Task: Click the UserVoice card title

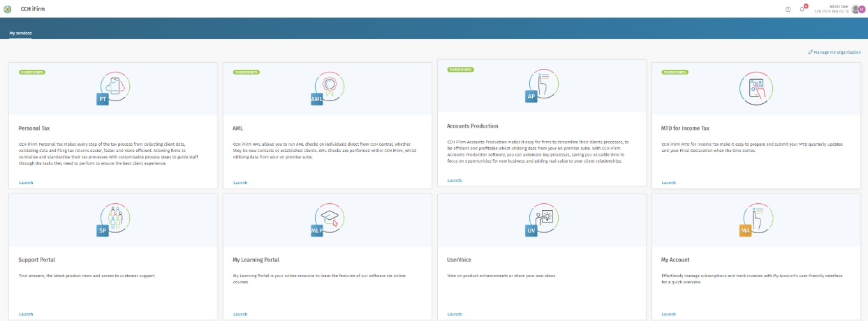Action: point(459,260)
